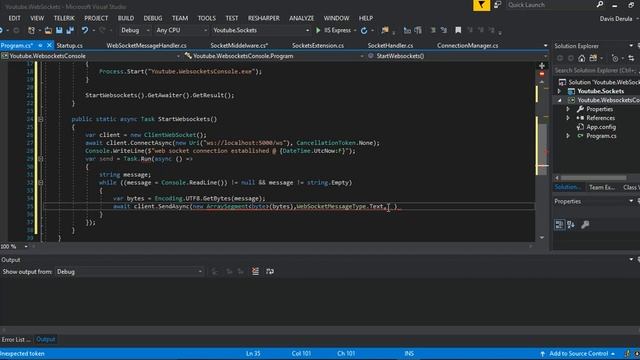Click the Davis Derula account name
Image resolution: width=640 pixels, height=360 pixels.
[x=616, y=19]
